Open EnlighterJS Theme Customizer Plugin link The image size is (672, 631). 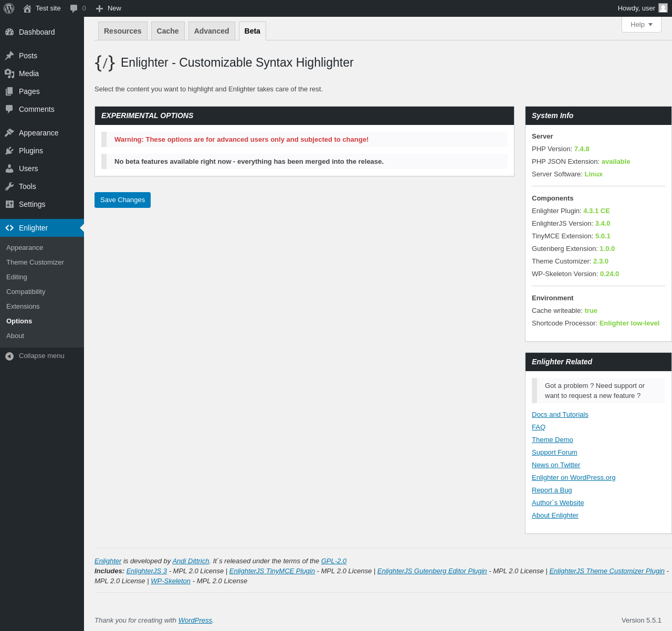607,571
